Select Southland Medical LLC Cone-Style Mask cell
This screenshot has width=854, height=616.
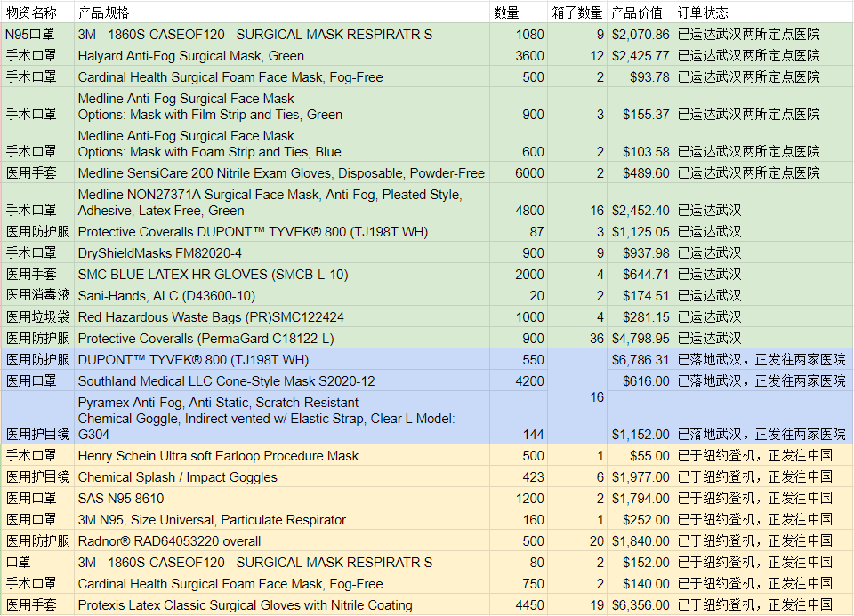click(x=282, y=380)
